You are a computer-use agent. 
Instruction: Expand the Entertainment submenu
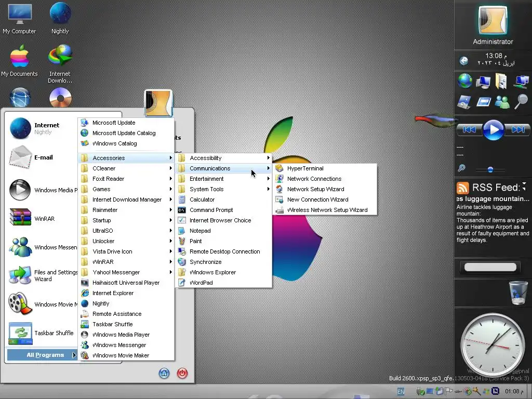223,179
